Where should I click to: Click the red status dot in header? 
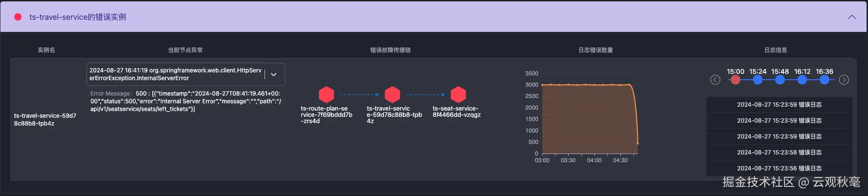click(18, 17)
